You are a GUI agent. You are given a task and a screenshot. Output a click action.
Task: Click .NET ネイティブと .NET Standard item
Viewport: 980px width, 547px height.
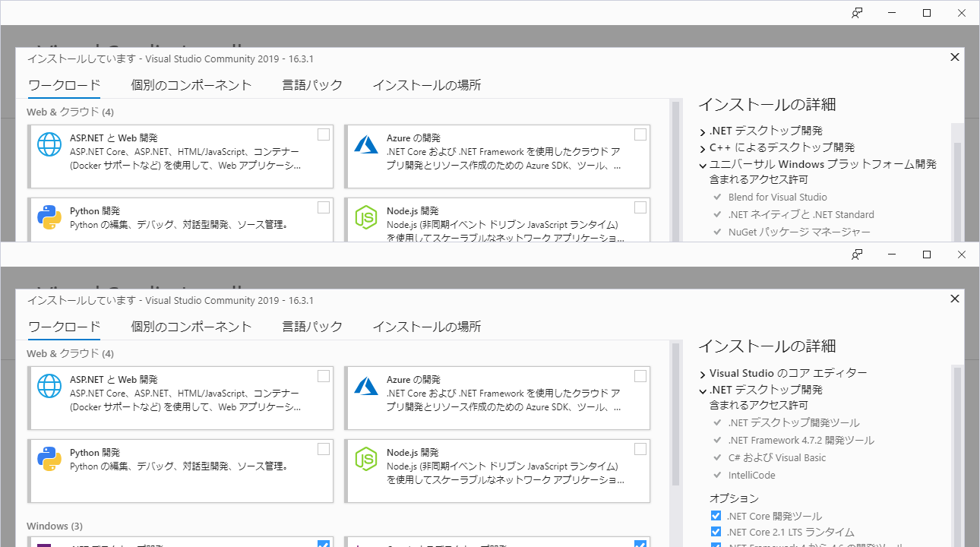coord(801,215)
